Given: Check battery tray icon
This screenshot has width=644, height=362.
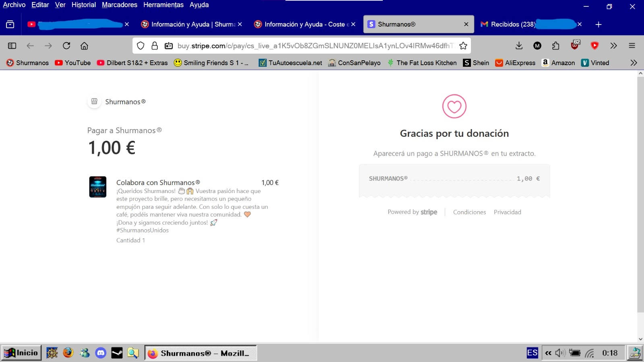Looking at the screenshot, I should click(x=575, y=353).
